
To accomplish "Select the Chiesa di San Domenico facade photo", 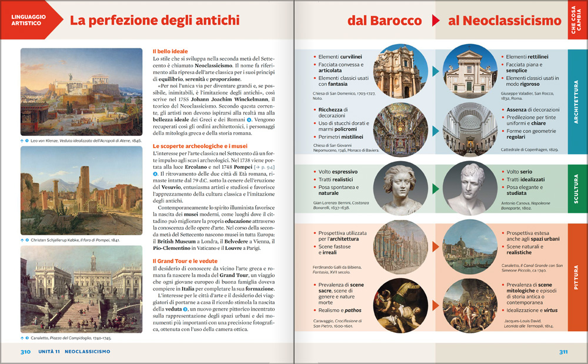I will coord(400,71).
